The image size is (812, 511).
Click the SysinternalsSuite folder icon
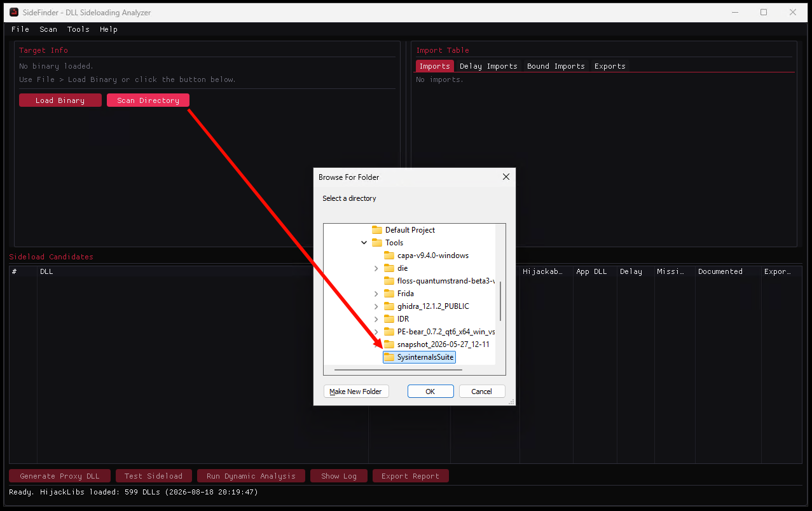pos(389,357)
